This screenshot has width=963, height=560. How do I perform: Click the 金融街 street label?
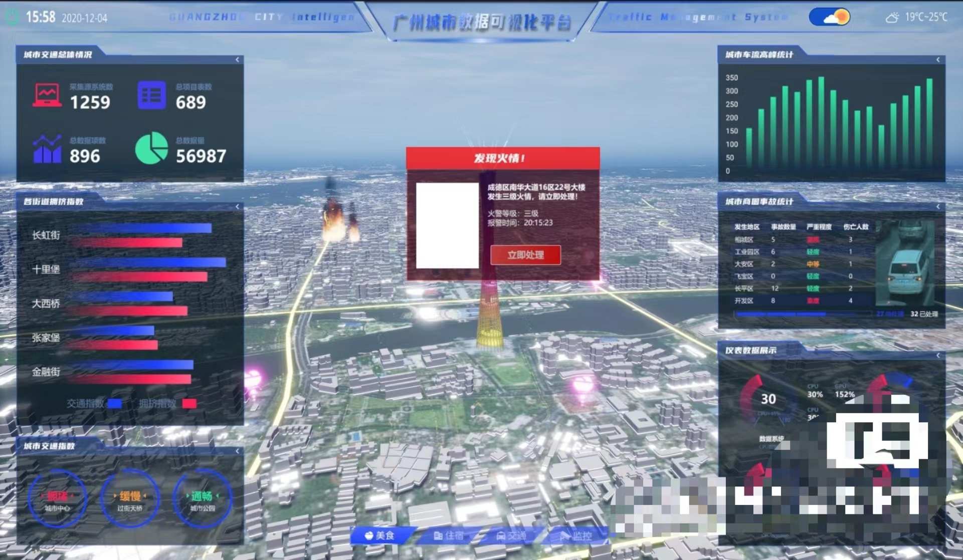click(46, 372)
